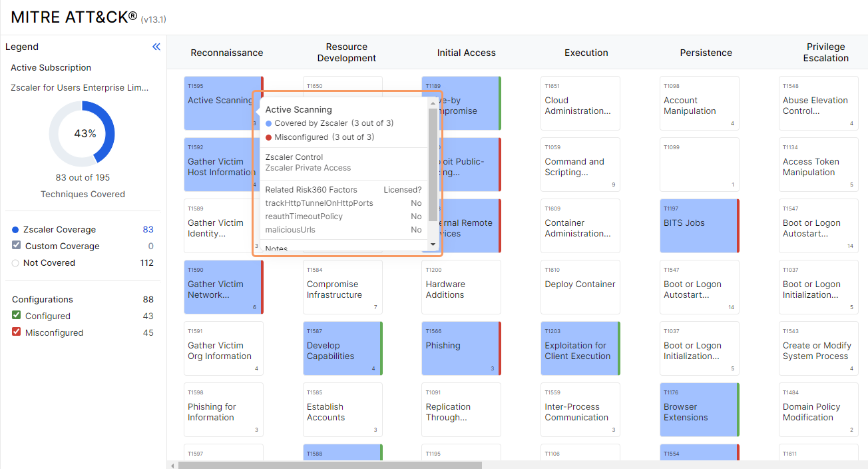Click the 43% coverage donut chart

[x=82, y=133]
